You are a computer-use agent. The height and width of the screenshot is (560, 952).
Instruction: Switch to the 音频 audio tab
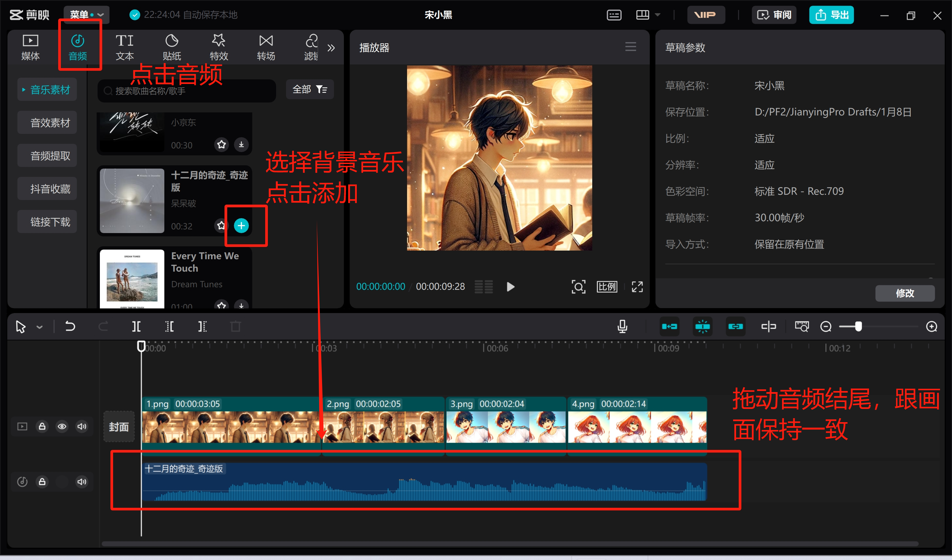(x=78, y=48)
